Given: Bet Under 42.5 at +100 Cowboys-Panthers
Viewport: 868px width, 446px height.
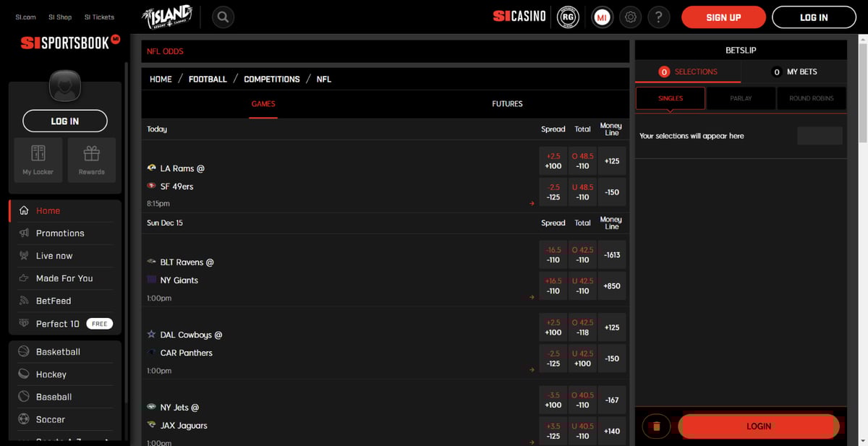Looking at the screenshot, I should [x=582, y=359].
